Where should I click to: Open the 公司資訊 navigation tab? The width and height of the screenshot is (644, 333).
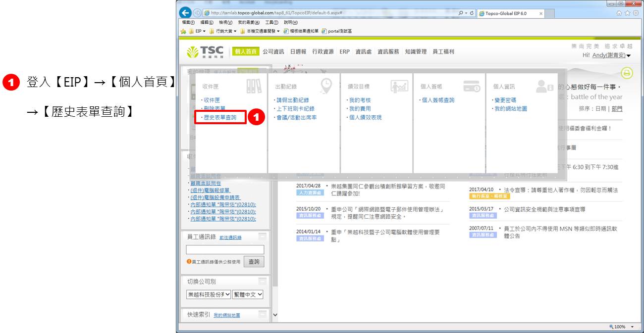point(273,51)
